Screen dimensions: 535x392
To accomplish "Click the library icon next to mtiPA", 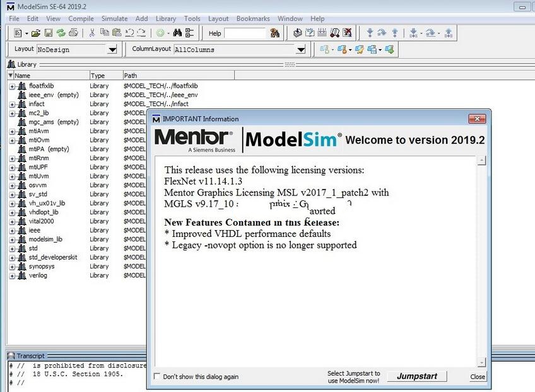I will [22, 149].
